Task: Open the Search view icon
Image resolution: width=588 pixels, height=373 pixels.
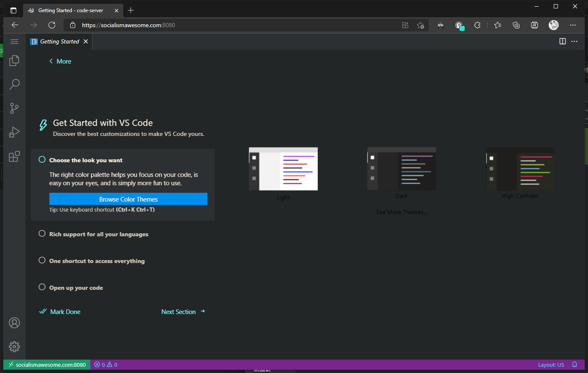Action: click(x=14, y=84)
